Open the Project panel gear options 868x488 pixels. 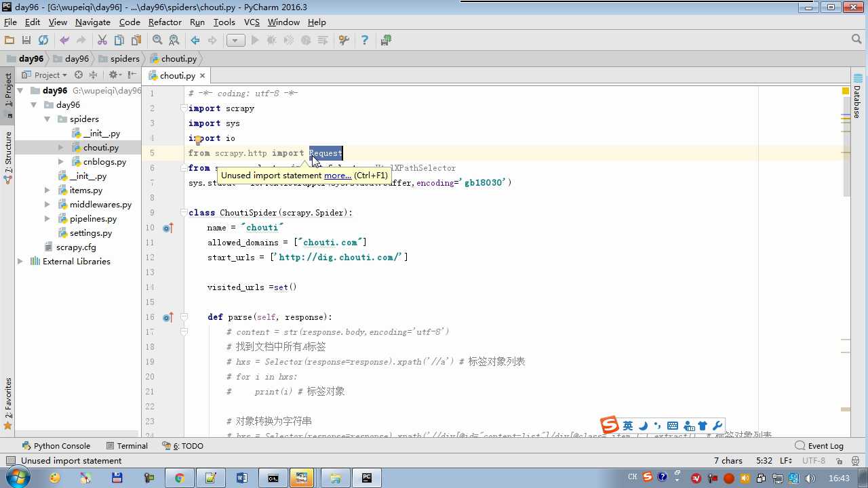[115, 75]
